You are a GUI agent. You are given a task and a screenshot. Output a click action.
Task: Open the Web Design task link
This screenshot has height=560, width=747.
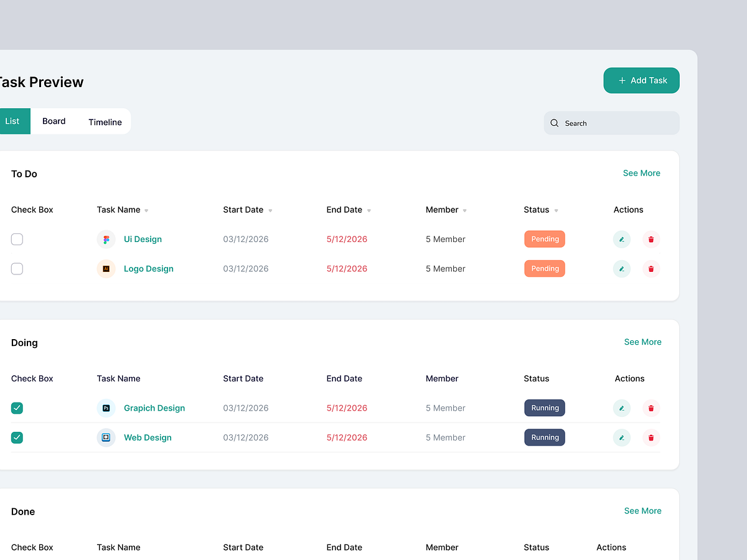(x=148, y=437)
